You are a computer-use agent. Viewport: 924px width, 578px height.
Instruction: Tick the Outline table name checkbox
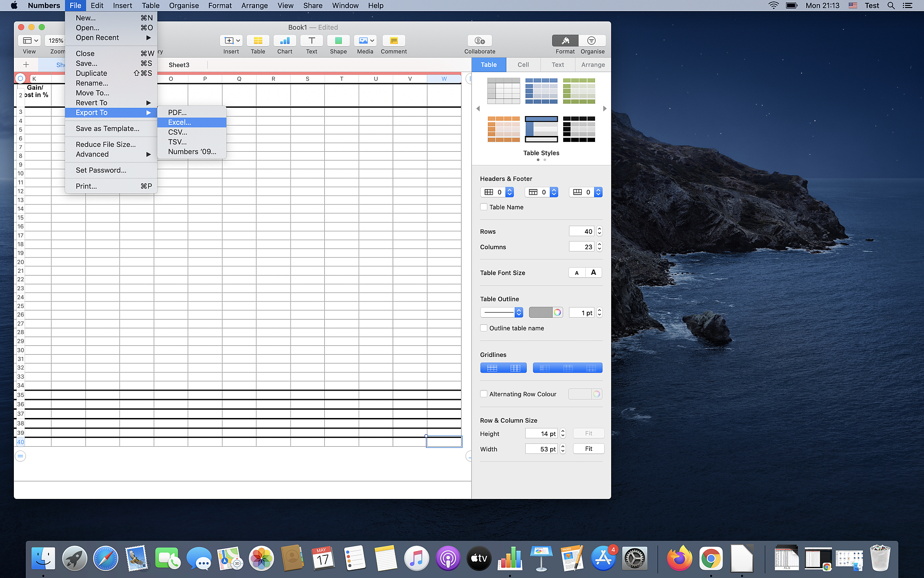tap(484, 328)
